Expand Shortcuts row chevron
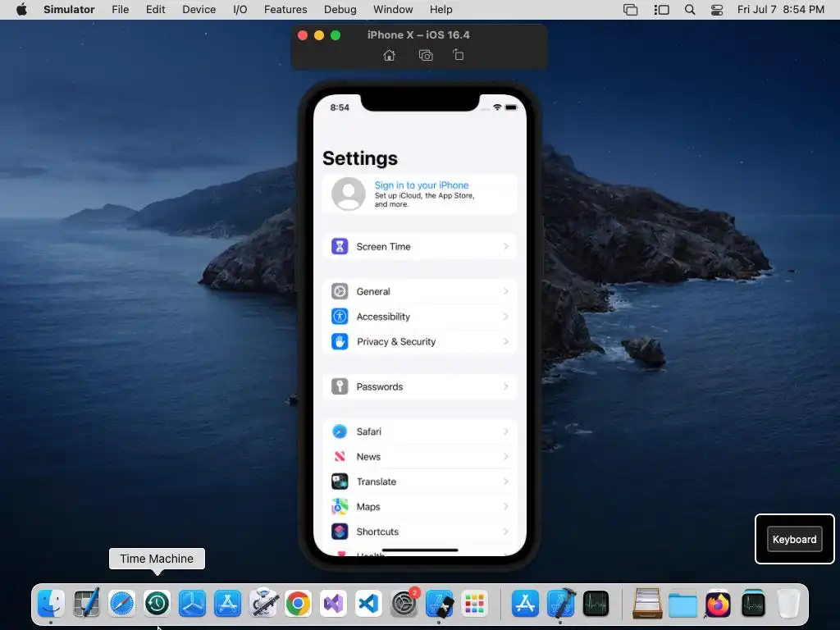This screenshot has height=630, width=840. pos(505,532)
